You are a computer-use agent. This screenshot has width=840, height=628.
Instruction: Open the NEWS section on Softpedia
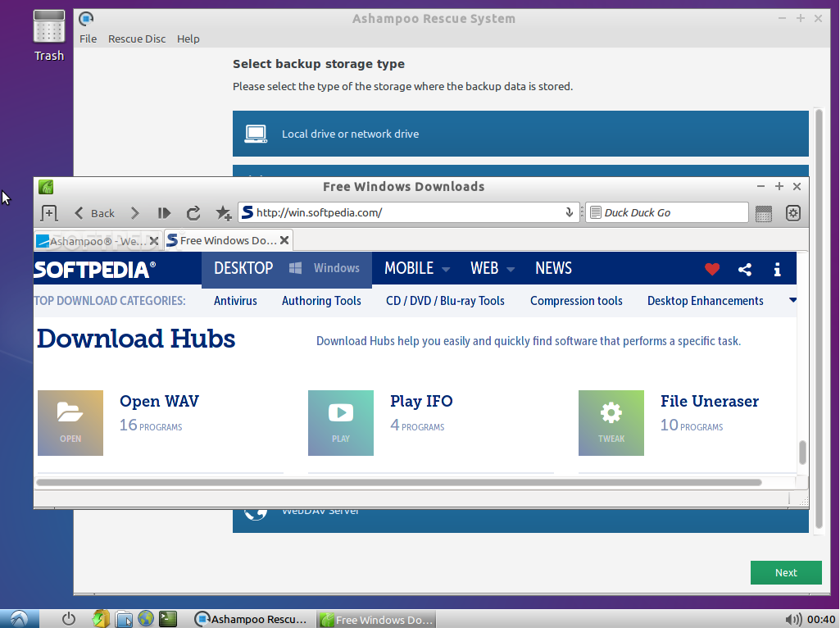pyautogui.click(x=553, y=268)
